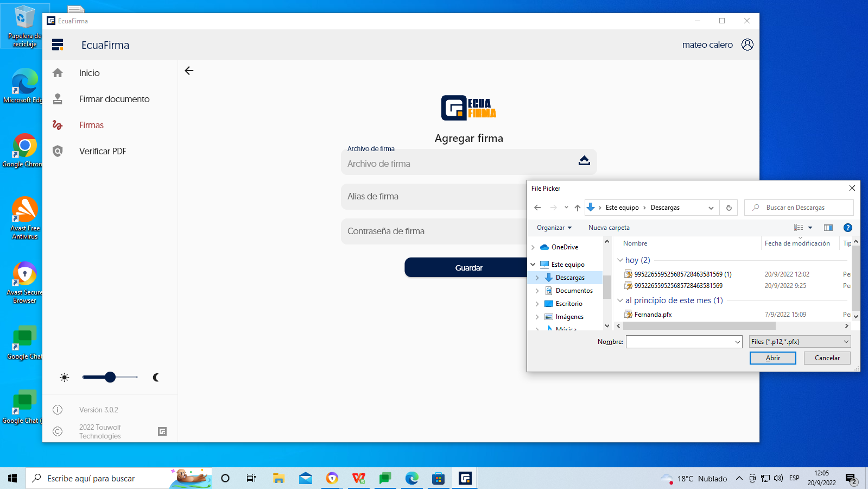
Task: Open Mail app from the taskbar
Action: click(x=306, y=478)
